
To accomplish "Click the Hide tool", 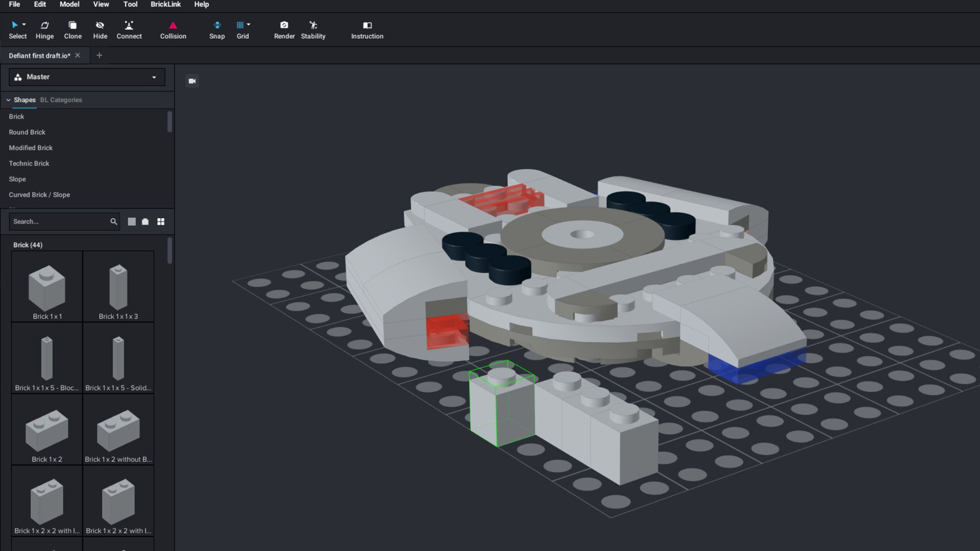I will tap(100, 29).
